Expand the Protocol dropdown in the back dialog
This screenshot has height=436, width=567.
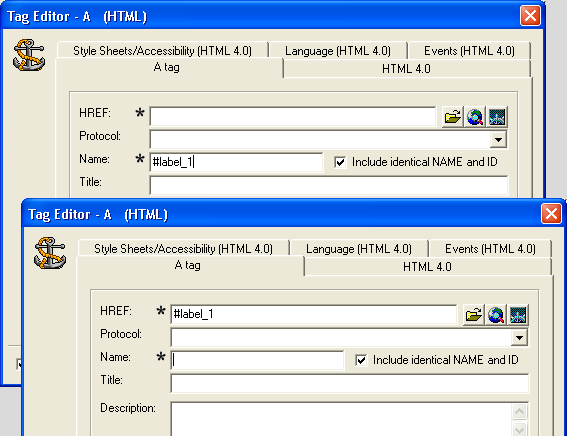498,140
